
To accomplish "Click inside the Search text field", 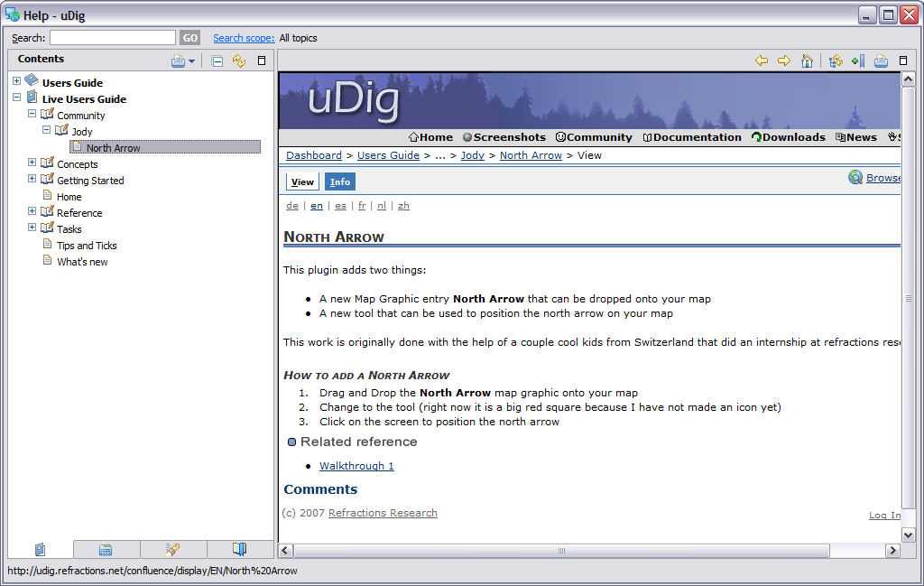I will [113, 38].
